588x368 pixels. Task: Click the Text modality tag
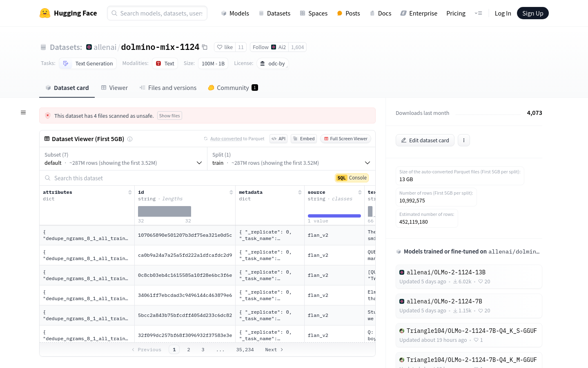tap(165, 63)
